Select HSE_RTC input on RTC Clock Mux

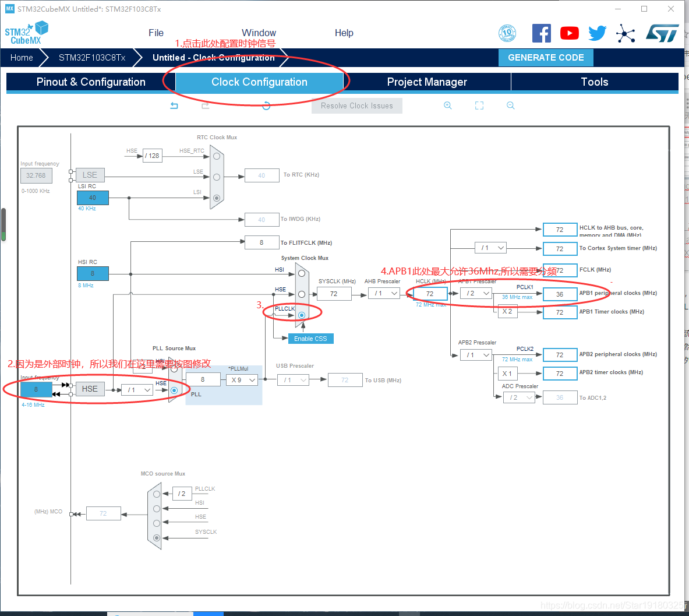pyautogui.click(x=216, y=157)
